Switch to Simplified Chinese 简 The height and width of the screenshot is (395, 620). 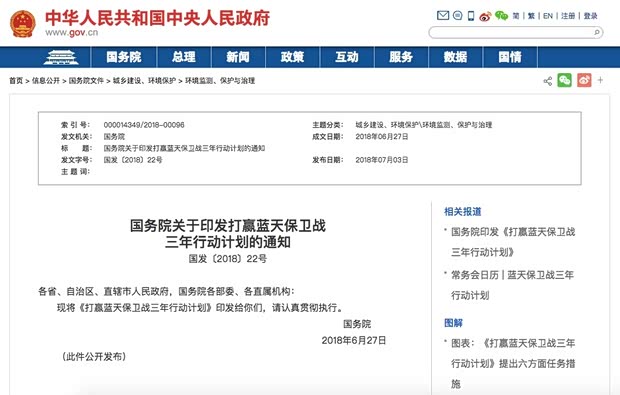pos(516,16)
